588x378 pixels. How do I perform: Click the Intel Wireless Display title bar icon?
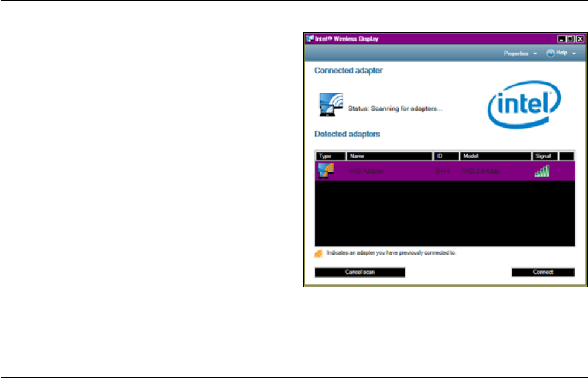(x=310, y=39)
